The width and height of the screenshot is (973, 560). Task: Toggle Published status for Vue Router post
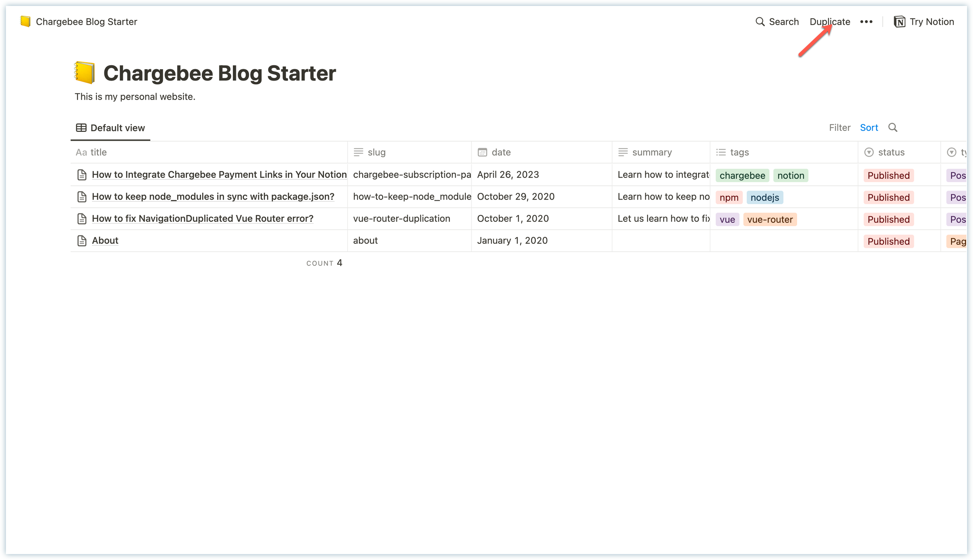click(x=888, y=219)
